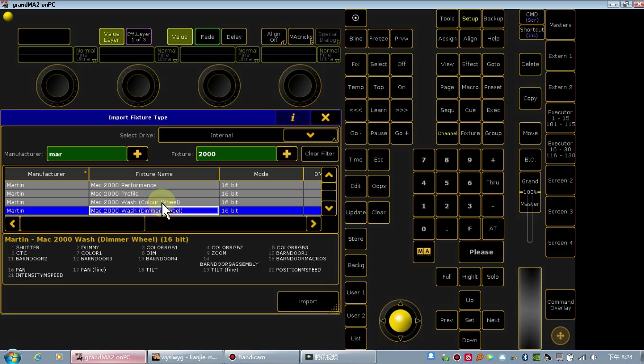Expand third encoder Normal Fine Ultra selector

tap(248, 55)
